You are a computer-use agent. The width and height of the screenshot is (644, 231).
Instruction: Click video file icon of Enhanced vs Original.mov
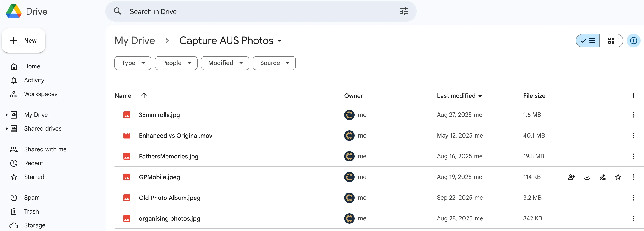[127, 135]
